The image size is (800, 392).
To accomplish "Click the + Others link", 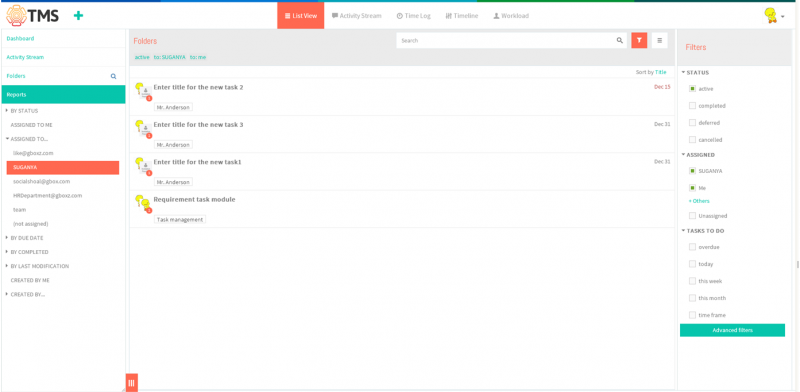I will (699, 201).
